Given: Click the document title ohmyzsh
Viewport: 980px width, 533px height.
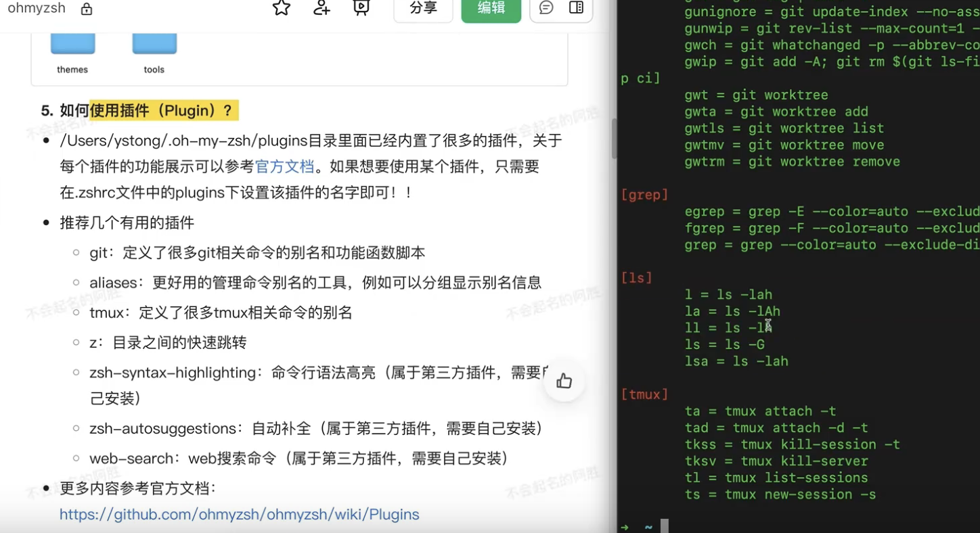Looking at the screenshot, I should [37, 8].
